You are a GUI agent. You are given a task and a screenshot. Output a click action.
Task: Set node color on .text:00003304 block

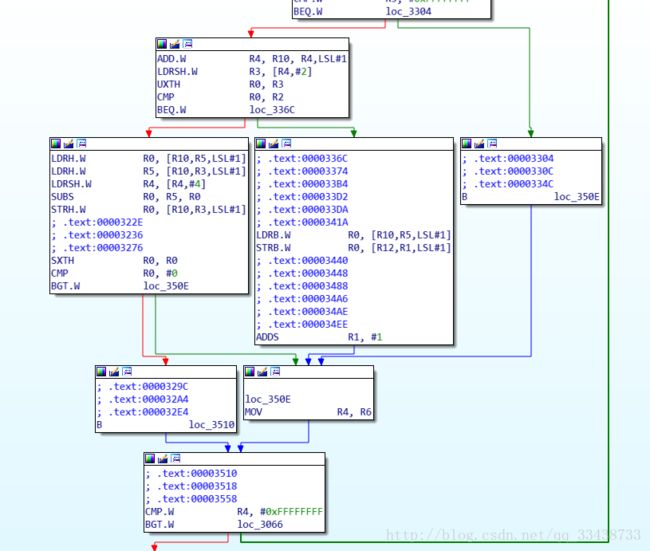[466, 144]
